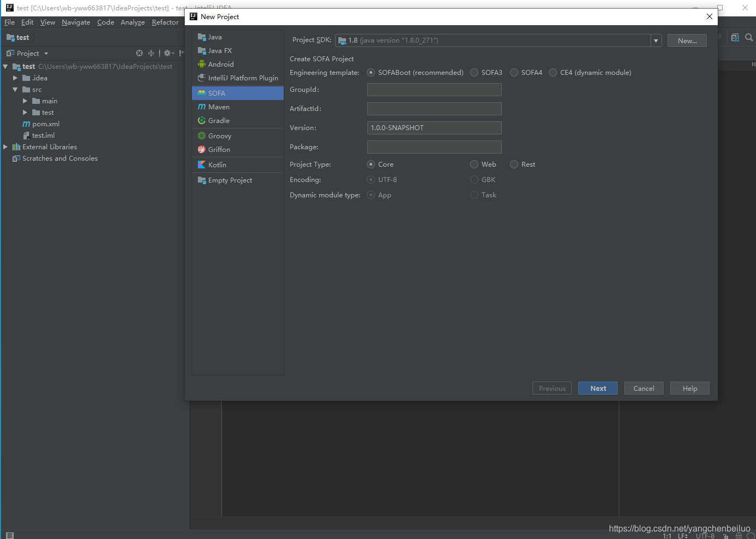Open Project panel gear settings icon

click(168, 53)
